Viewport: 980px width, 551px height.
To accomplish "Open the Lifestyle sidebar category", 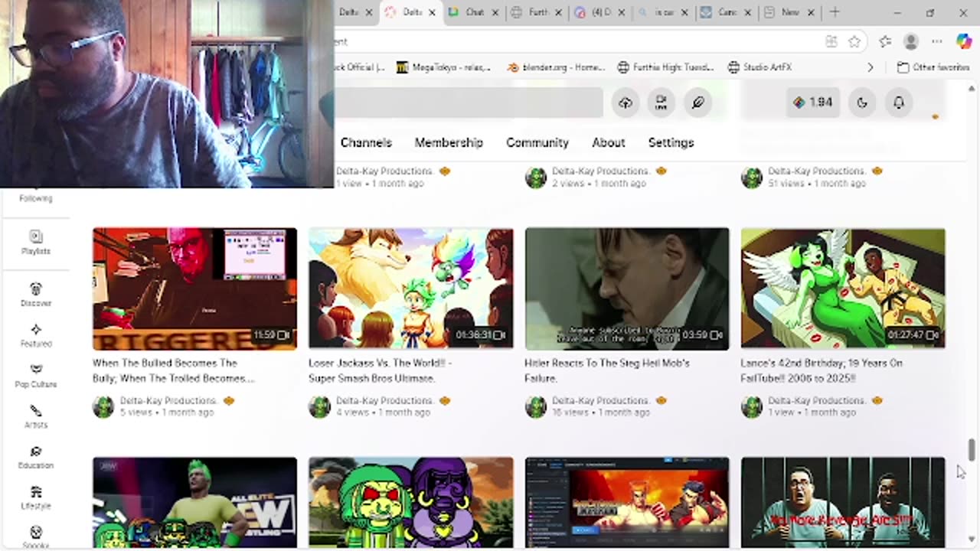I will [x=36, y=497].
